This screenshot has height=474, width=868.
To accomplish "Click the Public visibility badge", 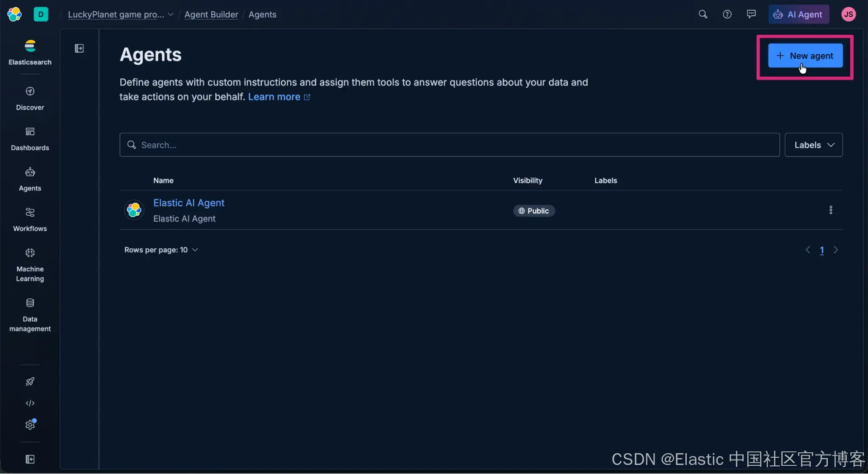I will [534, 211].
